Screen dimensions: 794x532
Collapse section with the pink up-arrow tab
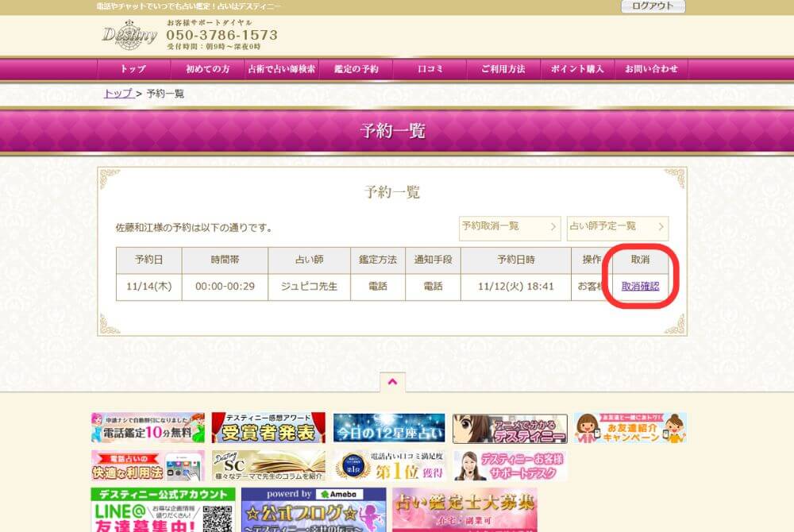click(x=392, y=382)
